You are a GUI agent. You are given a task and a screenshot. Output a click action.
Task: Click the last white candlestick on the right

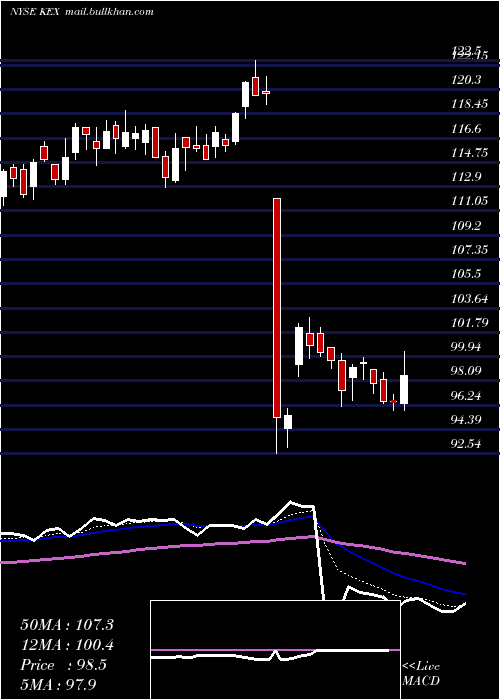point(404,390)
